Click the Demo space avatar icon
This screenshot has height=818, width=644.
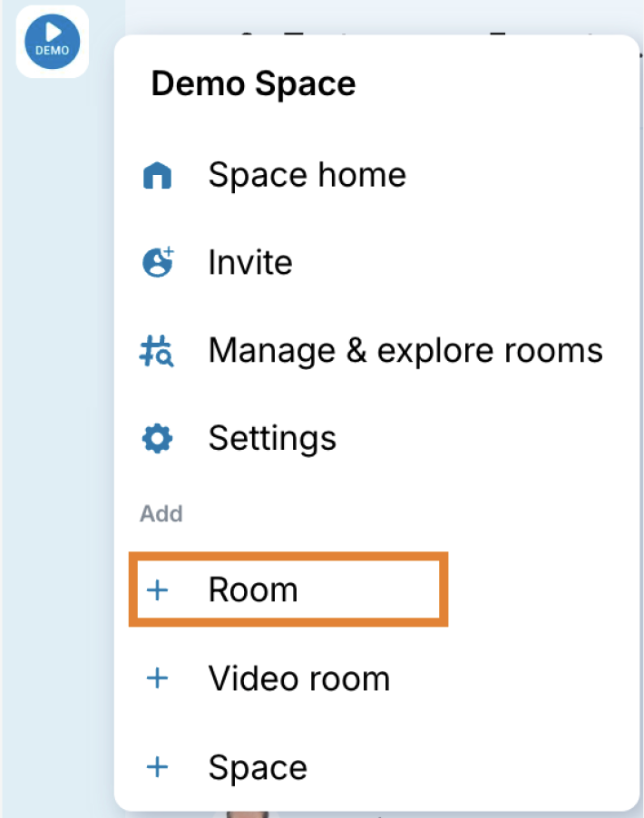point(52,42)
